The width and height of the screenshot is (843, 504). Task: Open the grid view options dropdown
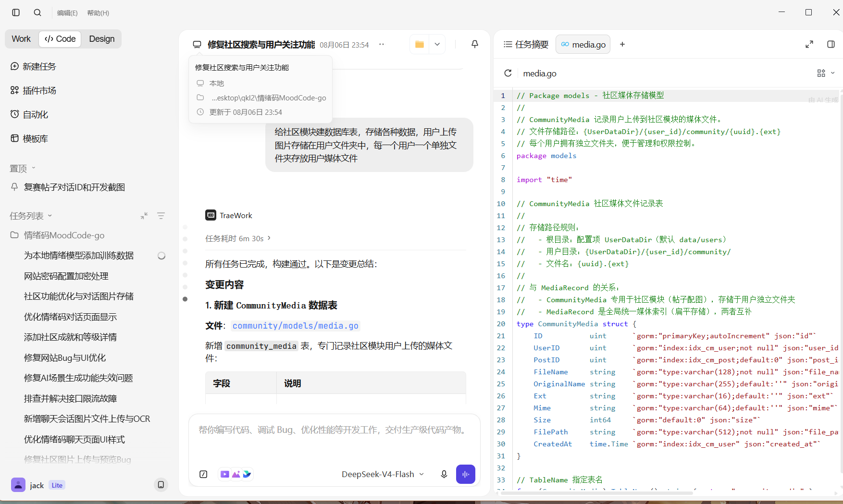(x=826, y=73)
